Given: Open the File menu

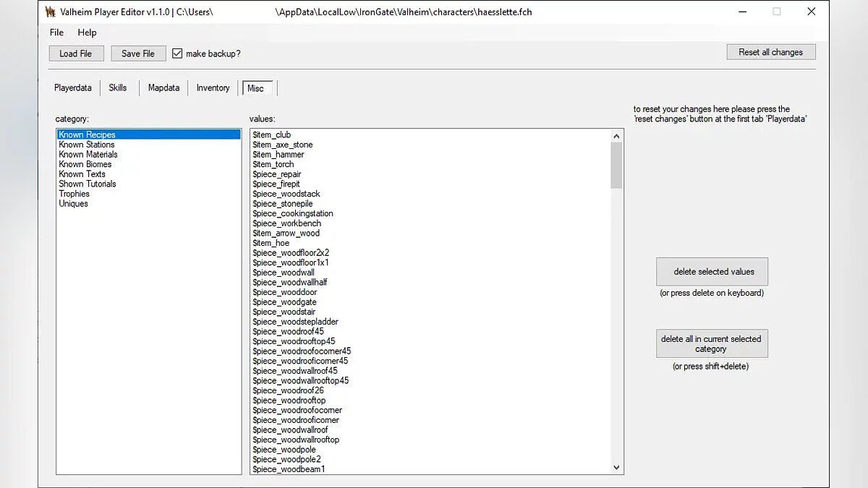Looking at the screenshot, I should tap(56, 33).
